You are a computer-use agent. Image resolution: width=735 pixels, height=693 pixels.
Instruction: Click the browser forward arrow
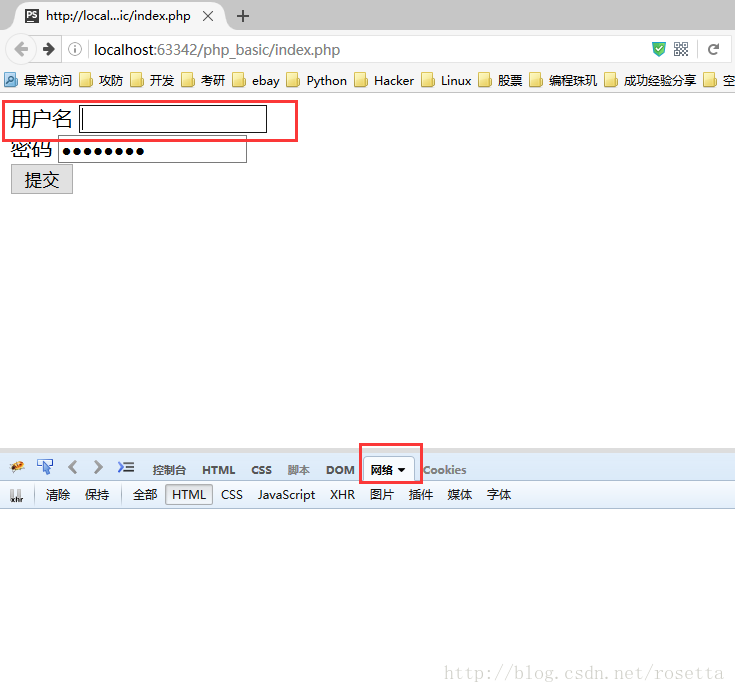[48, 49]
